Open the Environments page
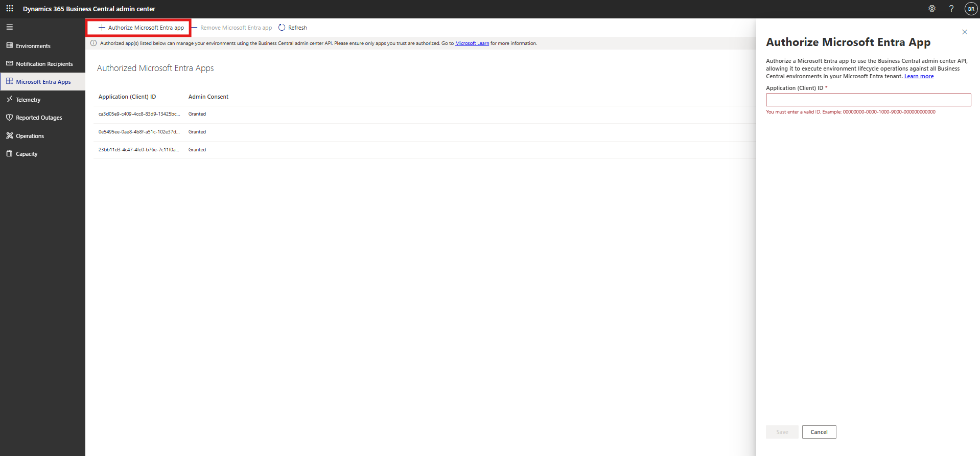This screenshot has height=456, width=980. [42, 46]
